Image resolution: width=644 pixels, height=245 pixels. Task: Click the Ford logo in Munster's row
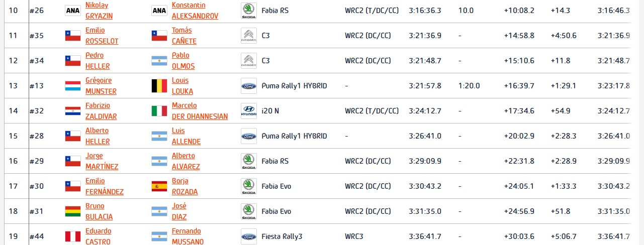click(248, 86)
